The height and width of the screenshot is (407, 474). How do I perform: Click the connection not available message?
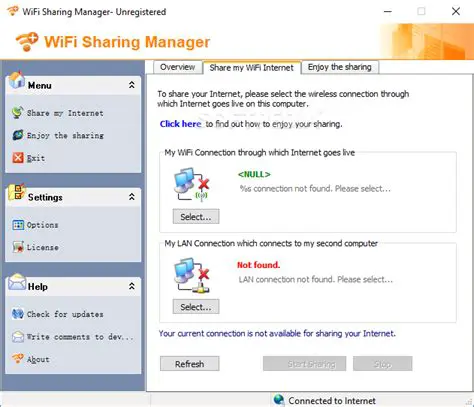(x=277, y=334)
